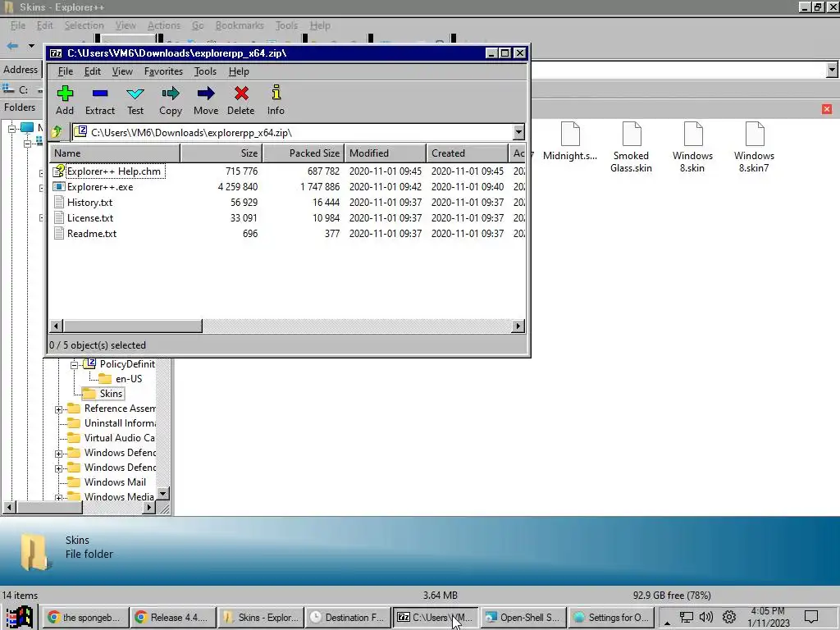840x630 pixels.
Task: Open the 7-Zip File menu
Action: 66,71
